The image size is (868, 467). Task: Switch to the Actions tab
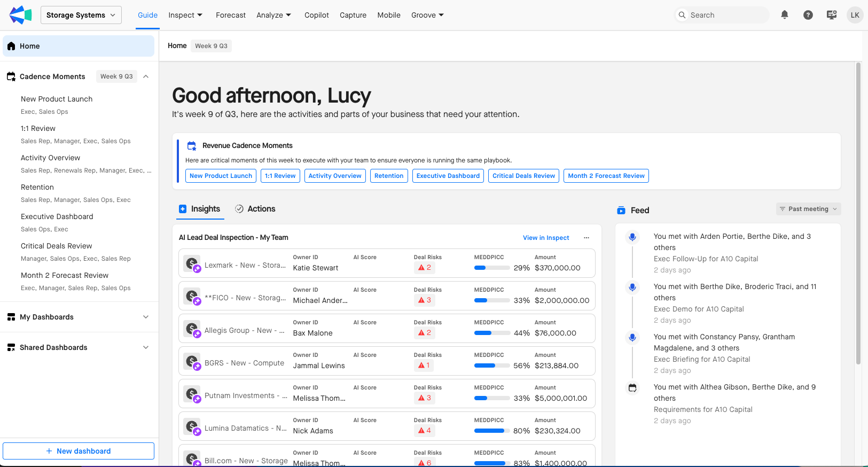tap(255, 209)
